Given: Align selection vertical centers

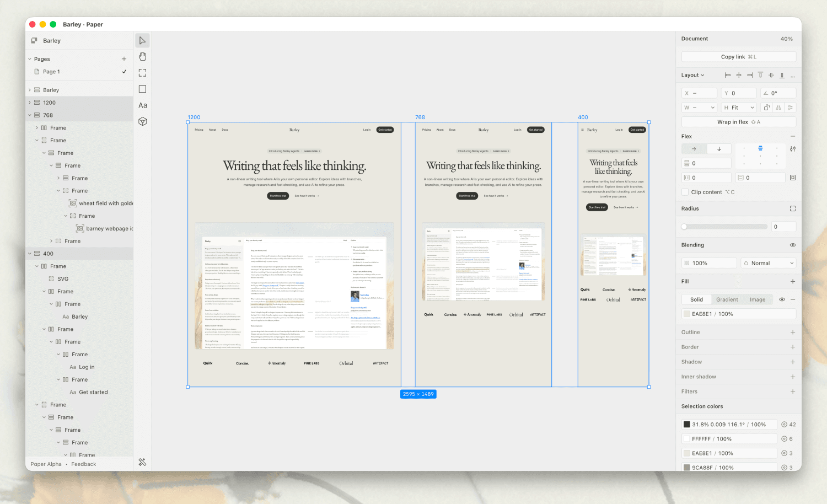Looking at the screenshot, I should (771, 75).
